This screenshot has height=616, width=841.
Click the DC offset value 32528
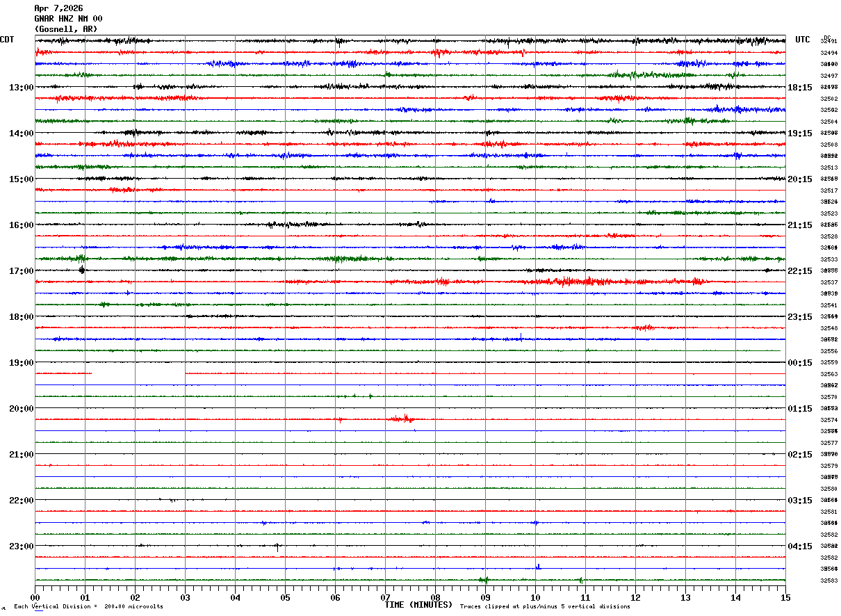[828, 236]
